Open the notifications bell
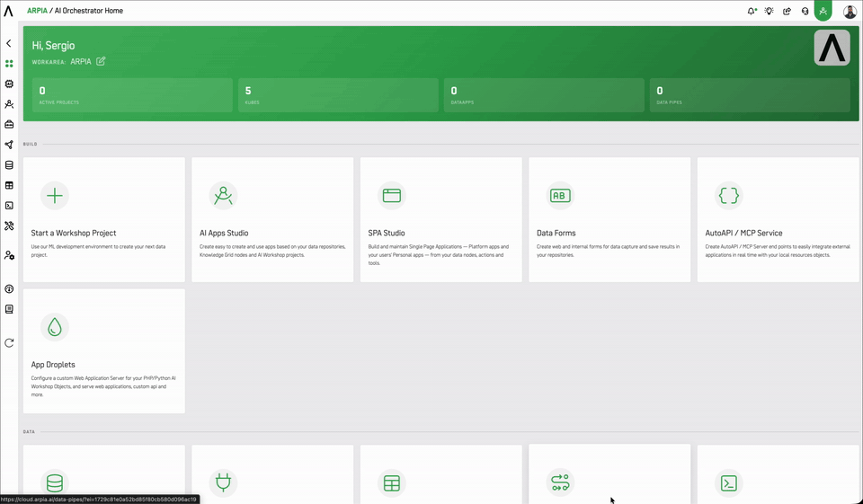 (x=752, y=11)
